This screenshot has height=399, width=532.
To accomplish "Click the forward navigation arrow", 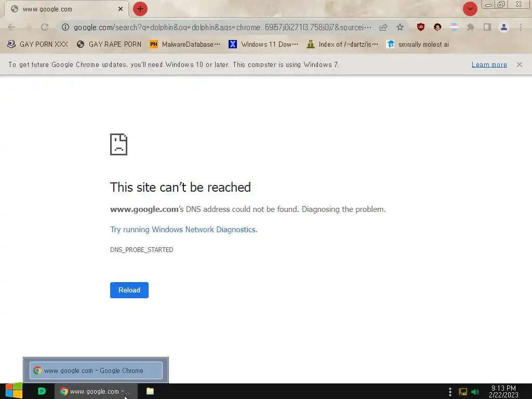I will [x=28, y=27].
